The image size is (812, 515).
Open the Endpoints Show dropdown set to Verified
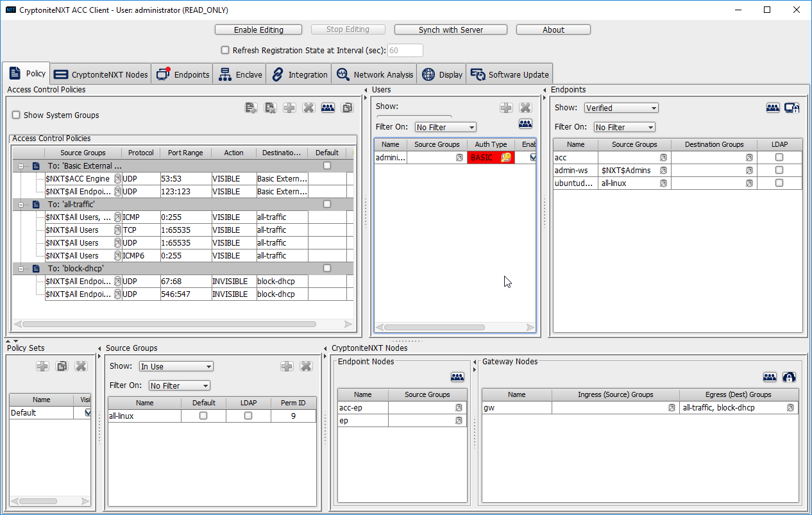click(621, 108)
